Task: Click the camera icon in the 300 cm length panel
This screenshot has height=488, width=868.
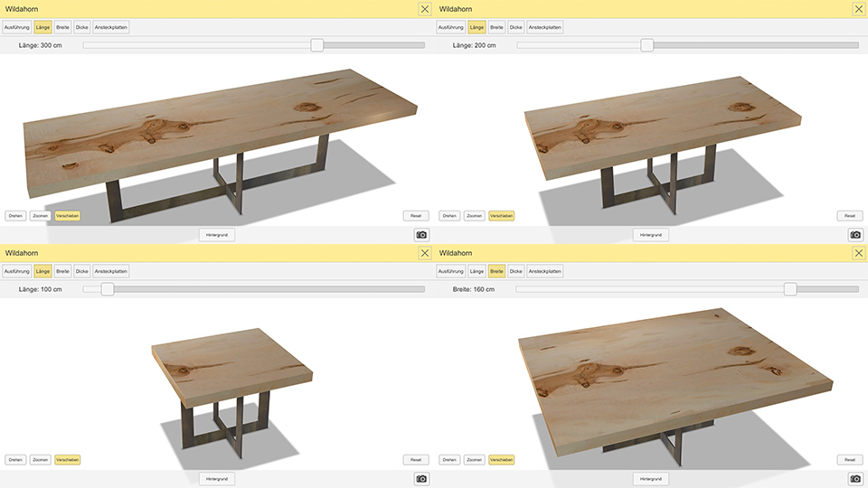Action: pos(421,235)
